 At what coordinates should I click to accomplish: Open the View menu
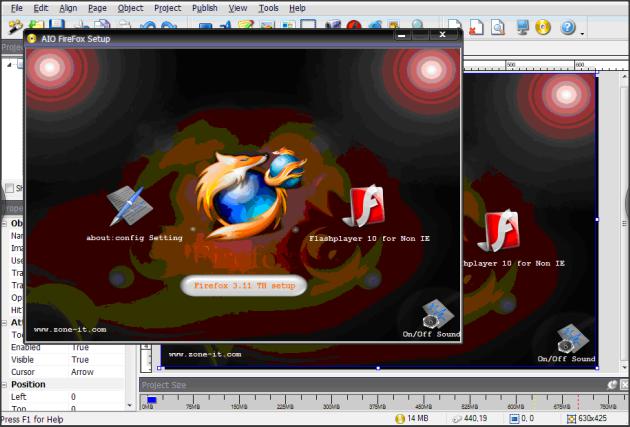pyautogui.click(x=238, y=8)
